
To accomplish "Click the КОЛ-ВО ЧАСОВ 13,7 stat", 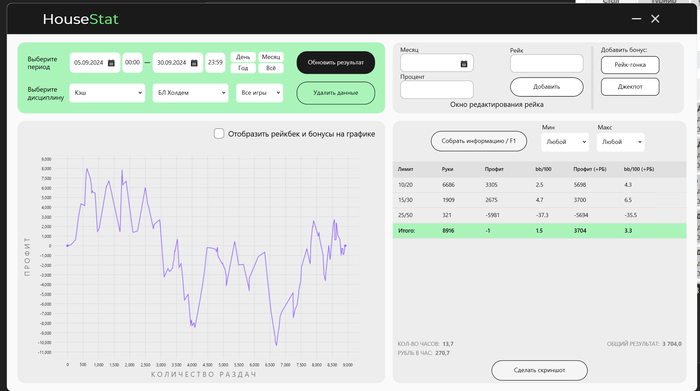I will [425, 344].
